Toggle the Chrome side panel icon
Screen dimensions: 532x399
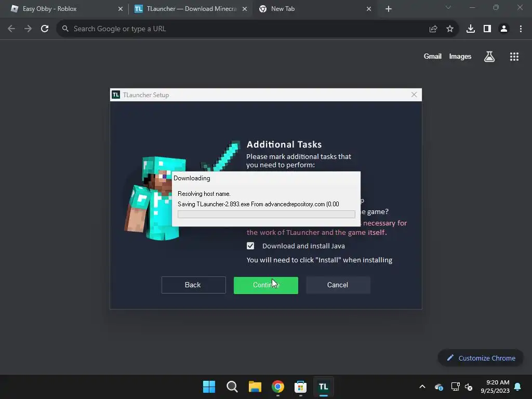(487, 29)
